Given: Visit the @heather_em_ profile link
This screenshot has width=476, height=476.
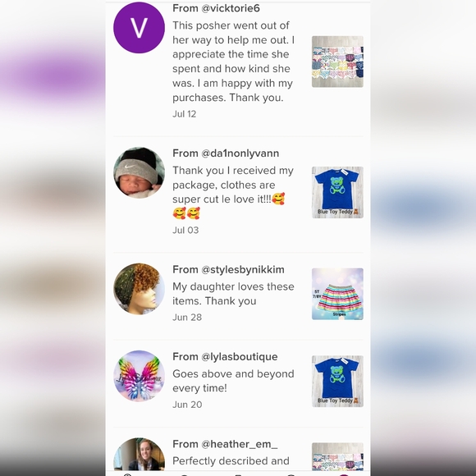Looking at the screenshot, I should coord(239,444).
